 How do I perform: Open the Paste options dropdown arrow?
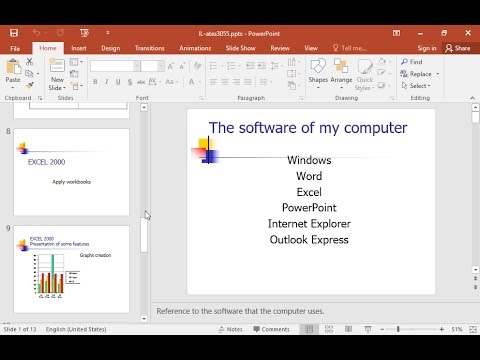[x=13, y=88]
